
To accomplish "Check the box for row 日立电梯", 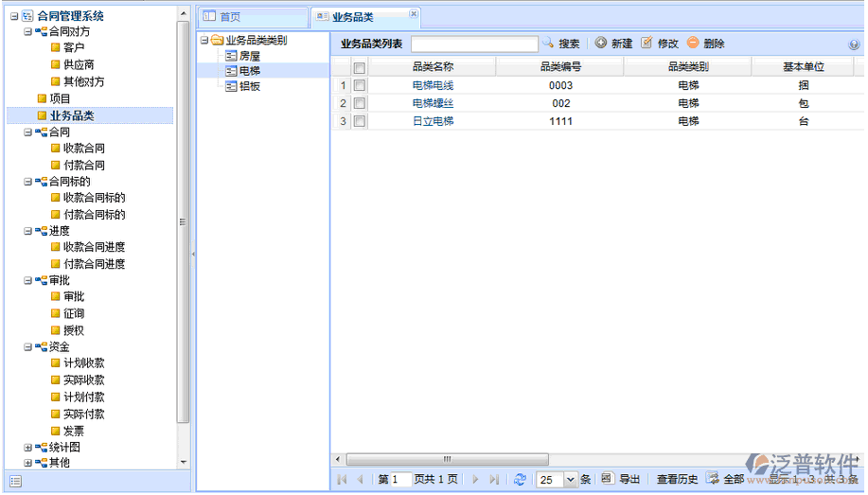I will [360, 121].
